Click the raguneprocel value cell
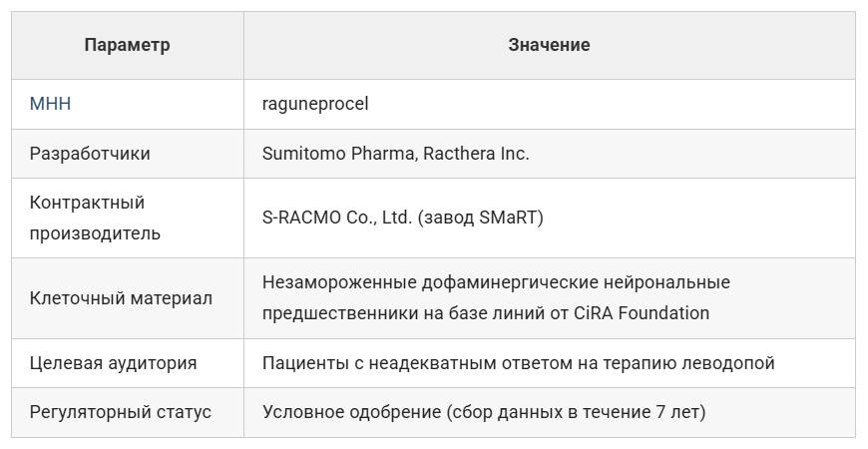The image size is (868, 449). point(315,104)
